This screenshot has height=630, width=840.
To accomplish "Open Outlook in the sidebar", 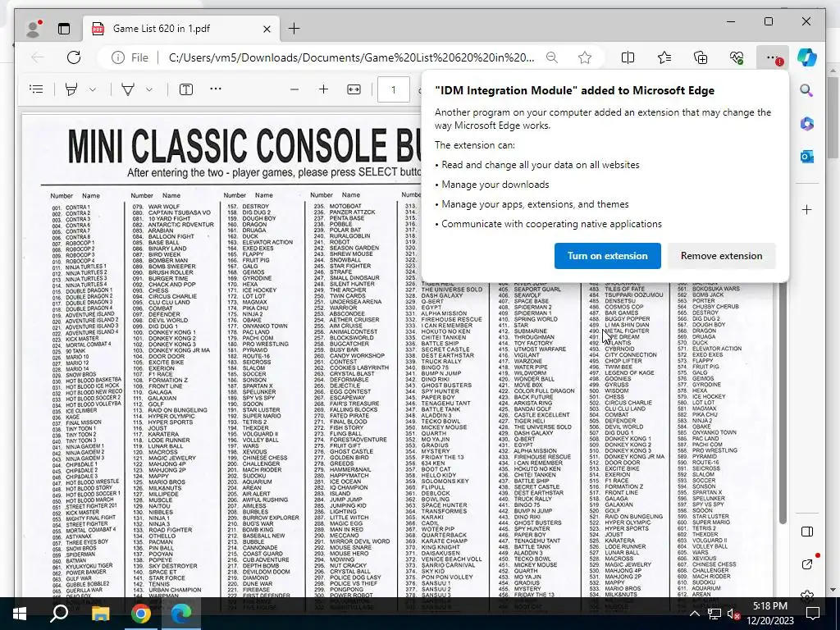I will [x=807, y=157].
